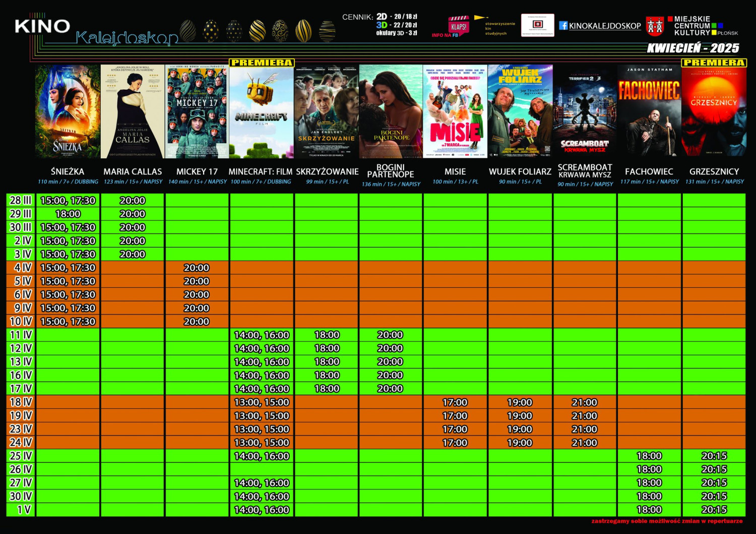Click the '3D - 22 / 20 zł' price
Screen dimensions: 756x534
[397, 25]
